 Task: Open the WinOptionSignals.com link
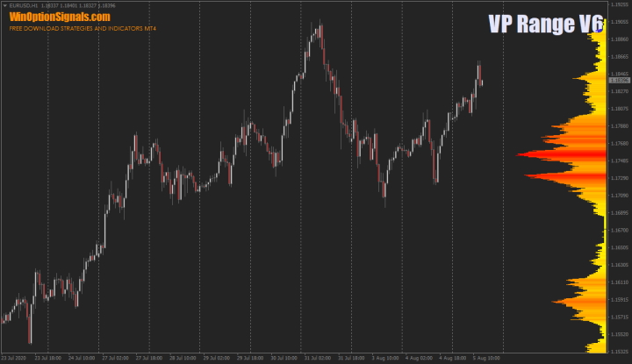point(60,17)
